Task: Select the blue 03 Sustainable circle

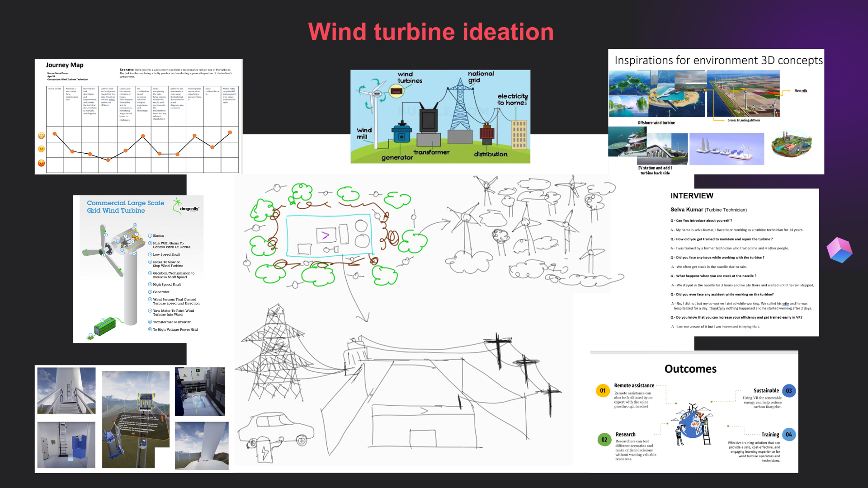Action: pyautogui.click(x=789, y=391)
